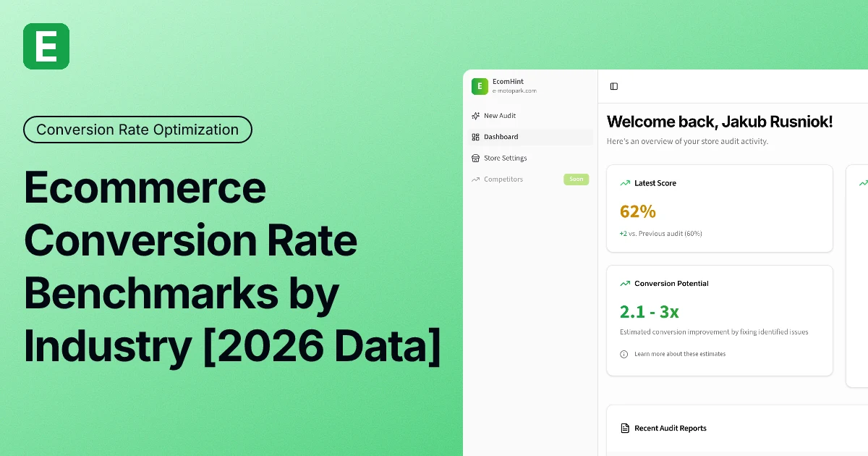This screenshot has height=456, width=868.
Task: Click the info circle icon beside Learn more
Action: point(624,354)
